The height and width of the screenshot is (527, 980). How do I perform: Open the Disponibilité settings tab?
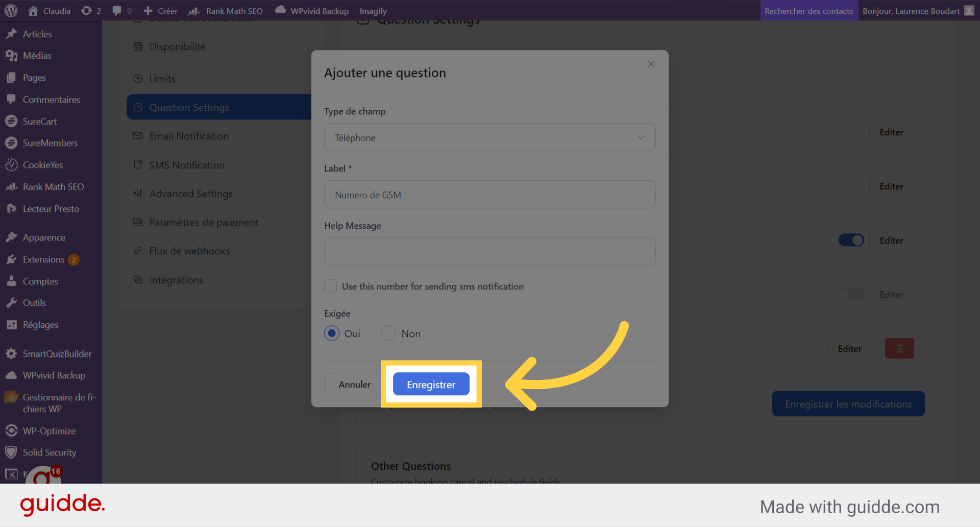coord(177,46)
